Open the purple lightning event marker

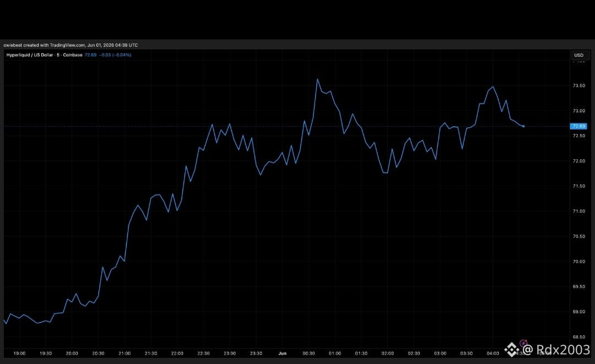(523, 343)
